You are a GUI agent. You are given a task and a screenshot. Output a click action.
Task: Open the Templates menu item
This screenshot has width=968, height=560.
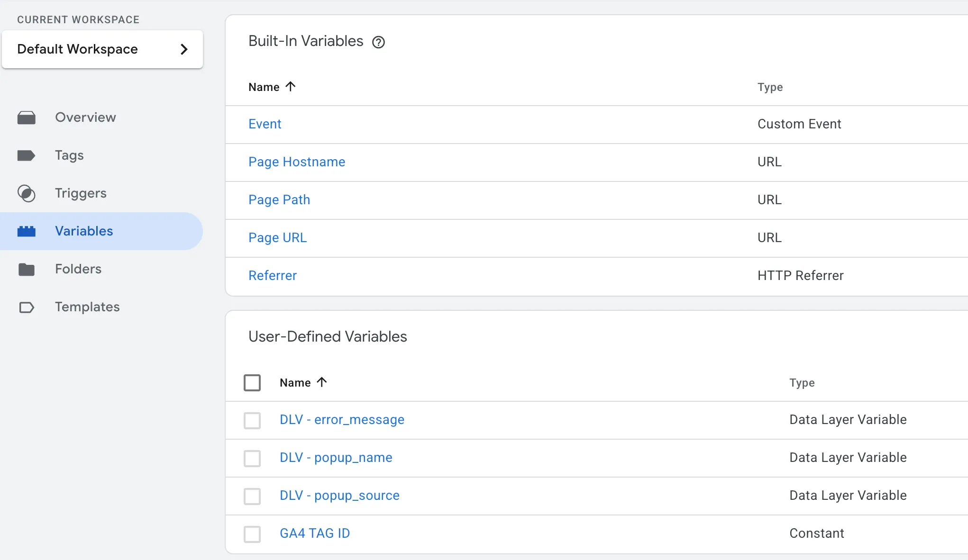tap(87, 307)
